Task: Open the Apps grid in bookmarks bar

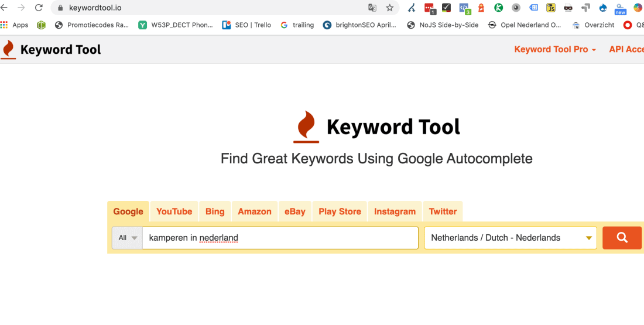Action: (x=15, y=25)
